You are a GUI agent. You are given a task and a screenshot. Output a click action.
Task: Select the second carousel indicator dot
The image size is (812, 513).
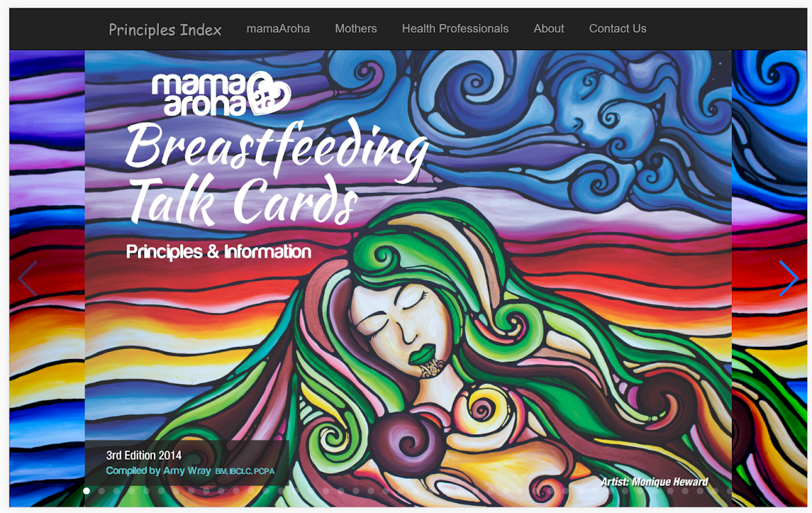[101, 491]
